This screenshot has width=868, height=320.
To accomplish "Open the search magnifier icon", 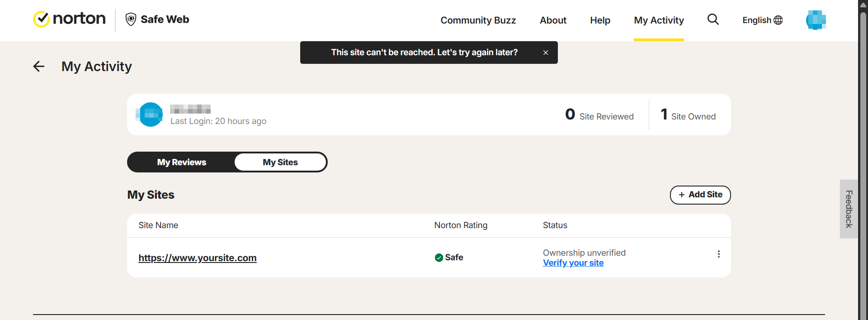I will 713,19.
